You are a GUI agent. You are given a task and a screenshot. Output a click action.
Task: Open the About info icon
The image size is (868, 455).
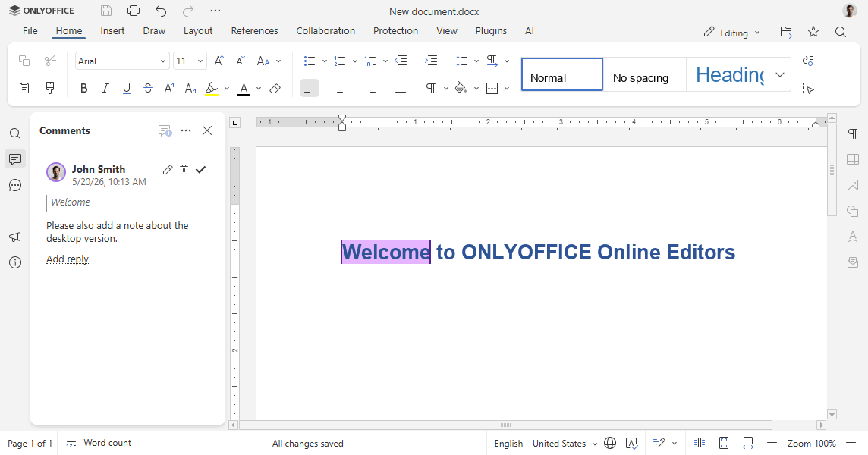(x=15, y=262)
